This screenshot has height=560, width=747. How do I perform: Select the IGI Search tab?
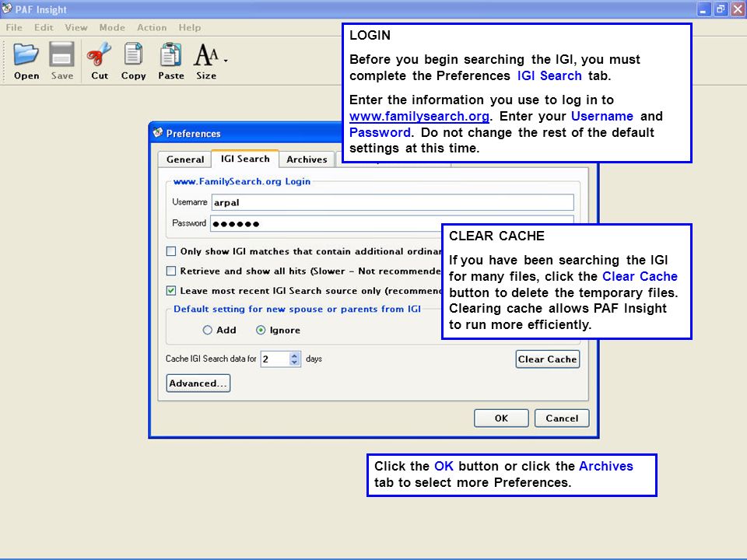coord(245,159)
